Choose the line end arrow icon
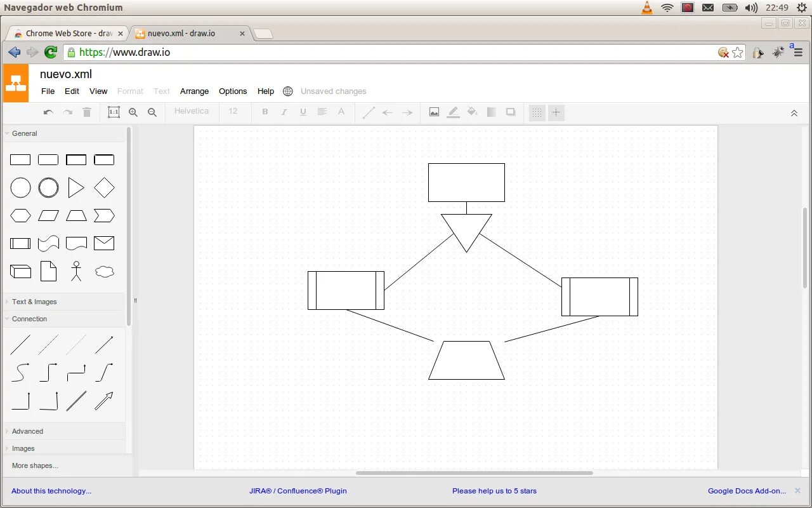Viewport: 812px width, 508px height. [x=407, y=112]
